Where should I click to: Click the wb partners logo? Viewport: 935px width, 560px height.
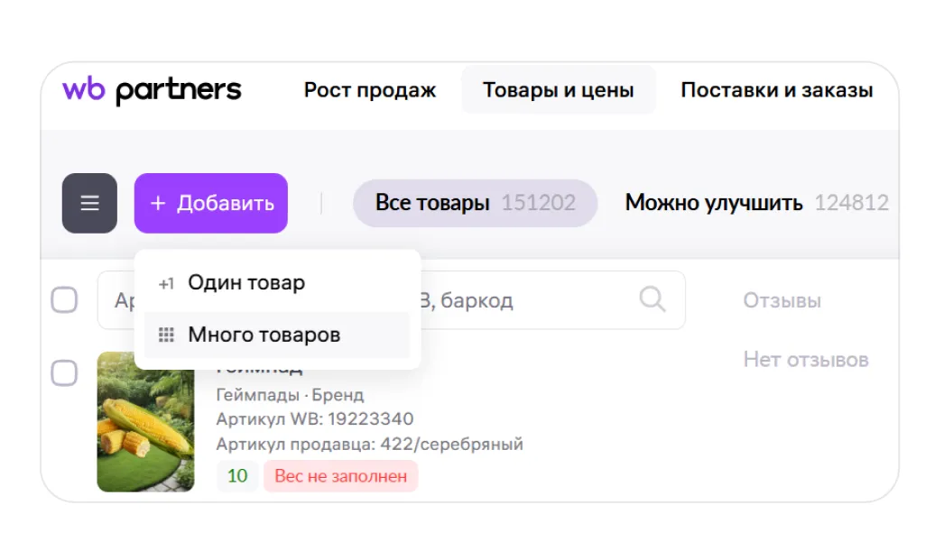pos(152,90)
